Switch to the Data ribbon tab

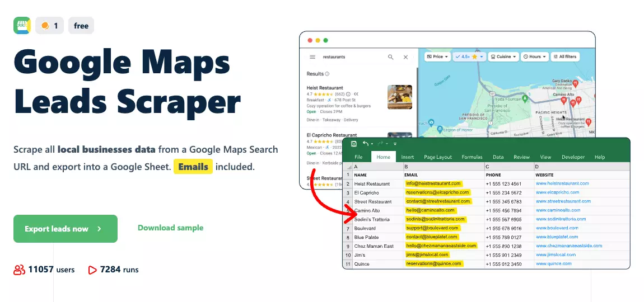498,157
